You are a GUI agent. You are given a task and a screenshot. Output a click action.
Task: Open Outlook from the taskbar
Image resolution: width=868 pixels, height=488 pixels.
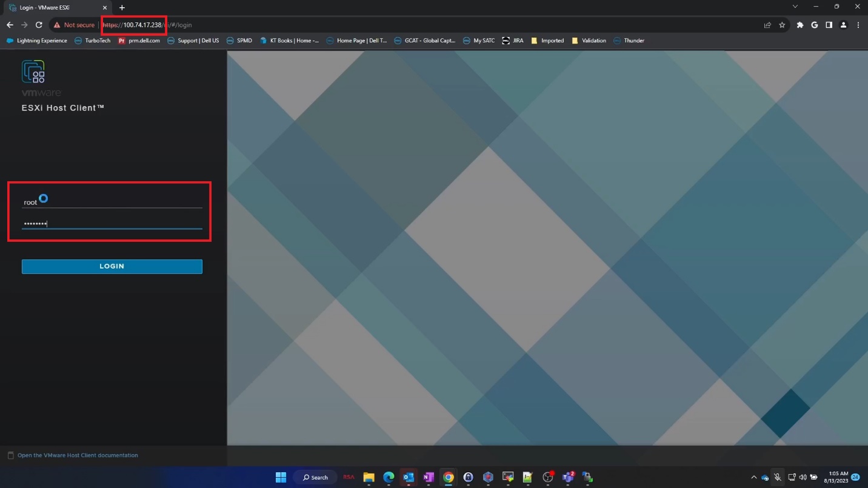(x=409, y=477)
